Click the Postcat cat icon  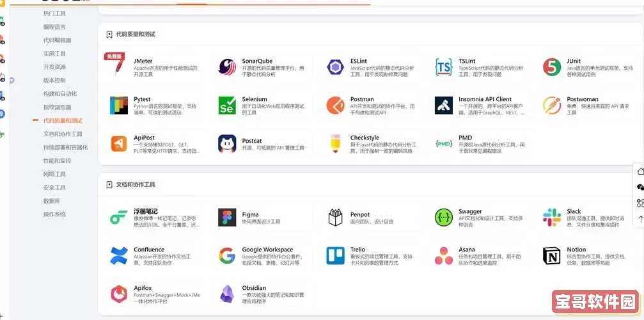[x=227, y=144]
